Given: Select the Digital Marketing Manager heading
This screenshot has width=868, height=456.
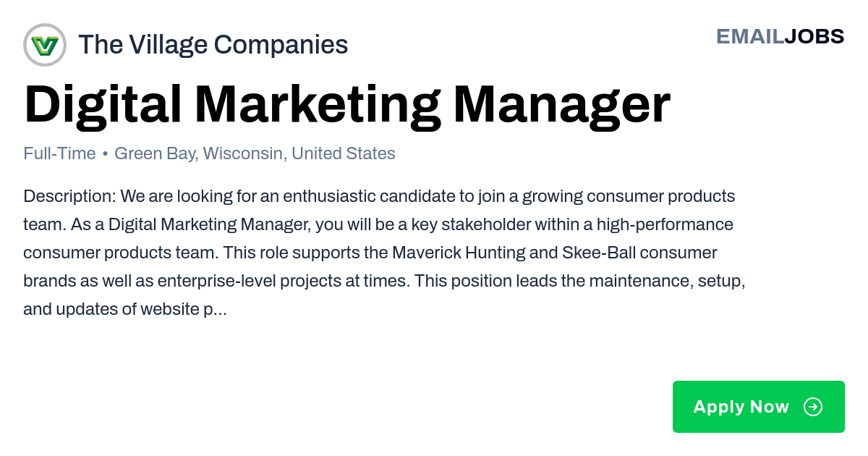Looking at the screenshot, I should [347, 106].
